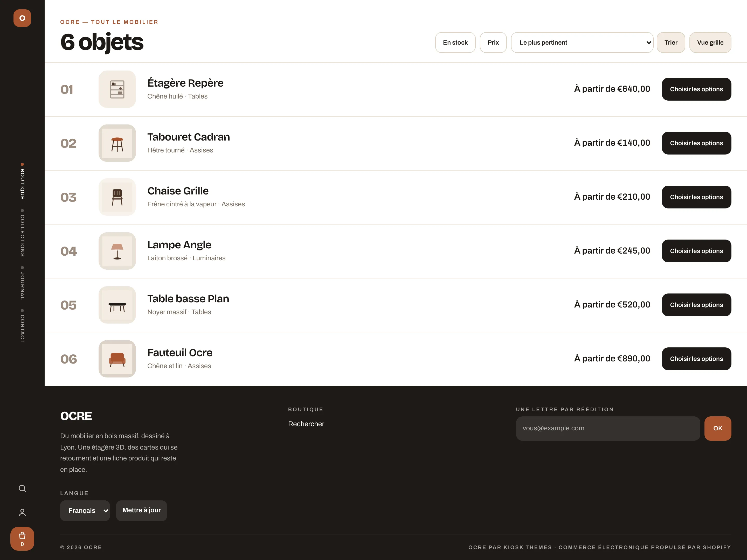Open Fauteuil Ocre armchair thumbnail

(117, 359)
